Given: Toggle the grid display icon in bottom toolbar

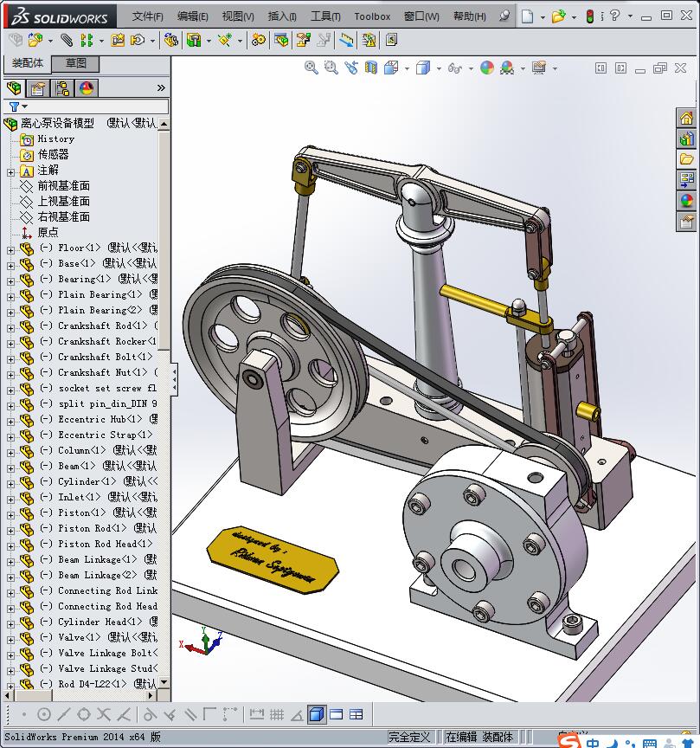Looking at the screenshot, I should (277, 715).
